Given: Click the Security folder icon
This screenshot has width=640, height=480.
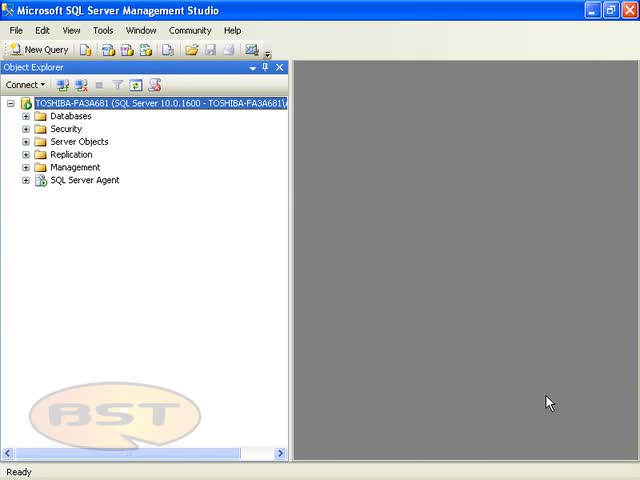Looking at the screenshot, I should (x=40, y=129).
